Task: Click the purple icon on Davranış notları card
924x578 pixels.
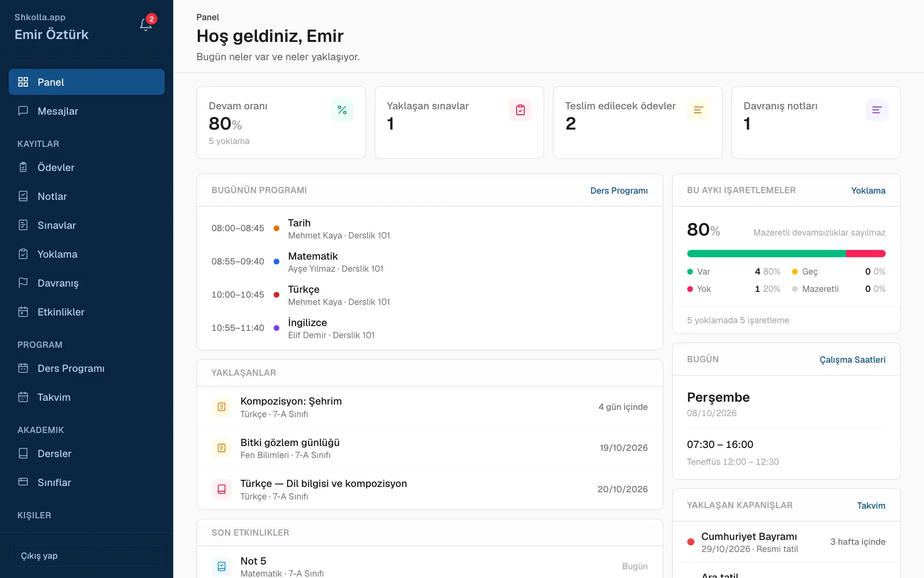Action: pyautogui.click(x=877, y=110)
